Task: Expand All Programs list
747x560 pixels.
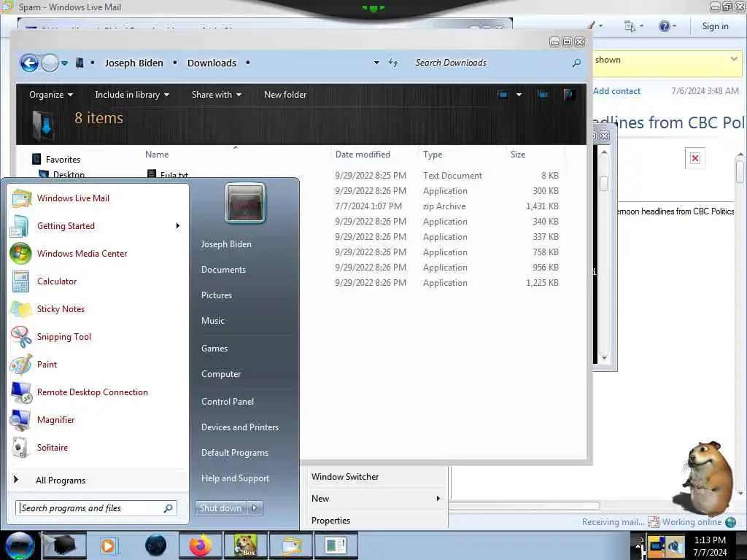Action: [x=61, y=481]
